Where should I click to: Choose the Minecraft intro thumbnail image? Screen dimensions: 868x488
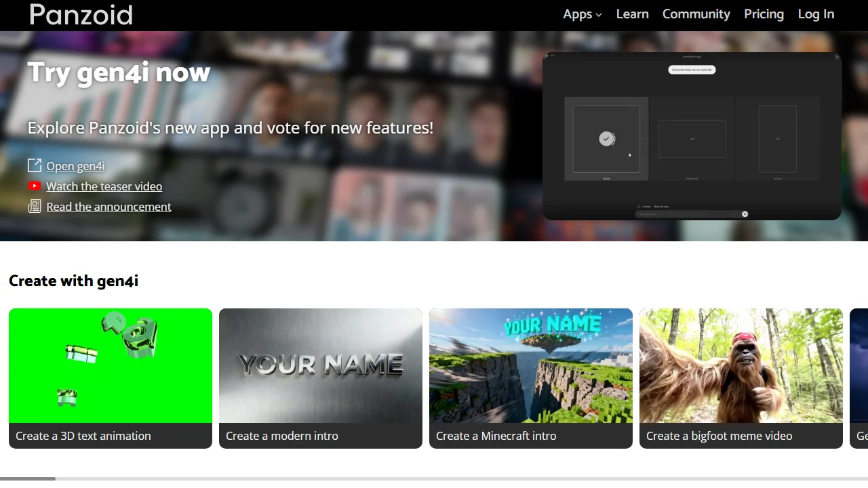click(531, 365)
